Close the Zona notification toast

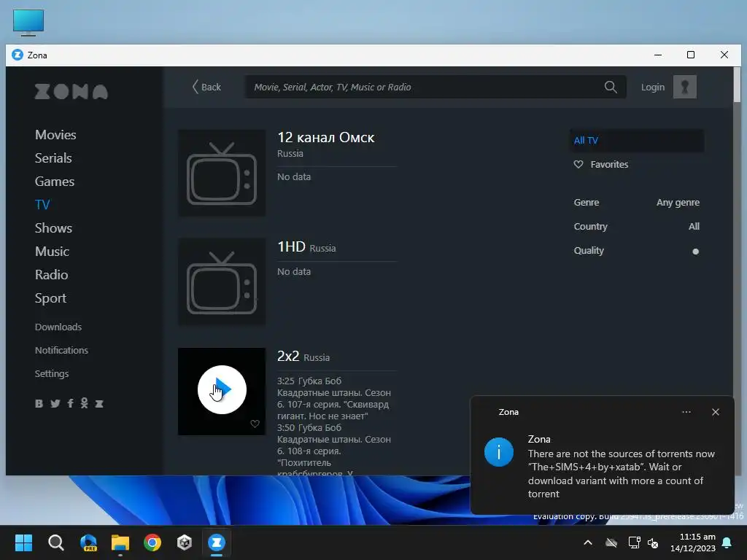(x=716, y=412)
